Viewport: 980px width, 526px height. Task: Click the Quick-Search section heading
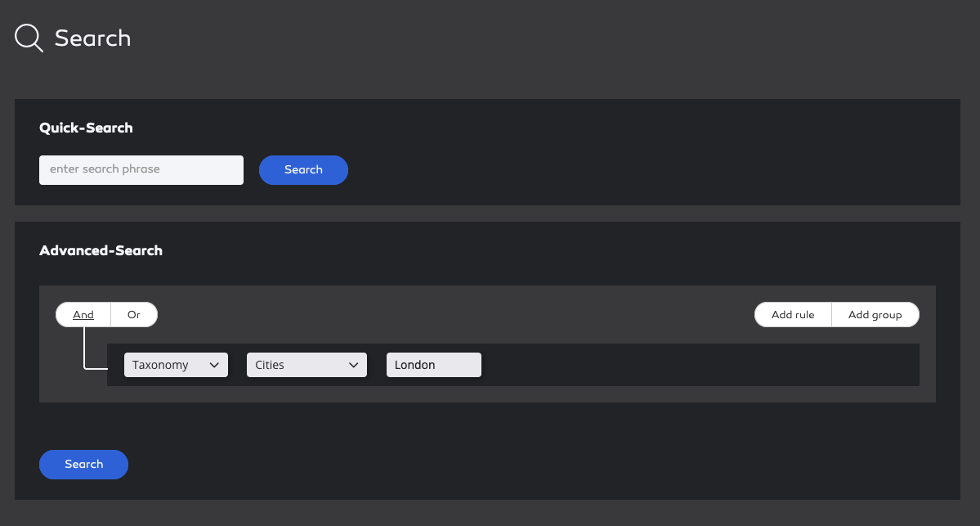87,128
